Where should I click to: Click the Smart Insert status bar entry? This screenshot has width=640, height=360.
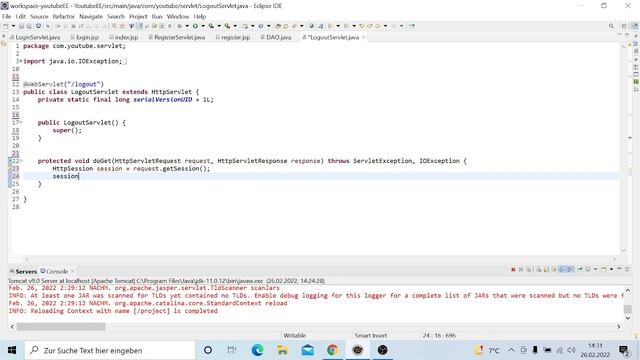[x=371, y=336]
